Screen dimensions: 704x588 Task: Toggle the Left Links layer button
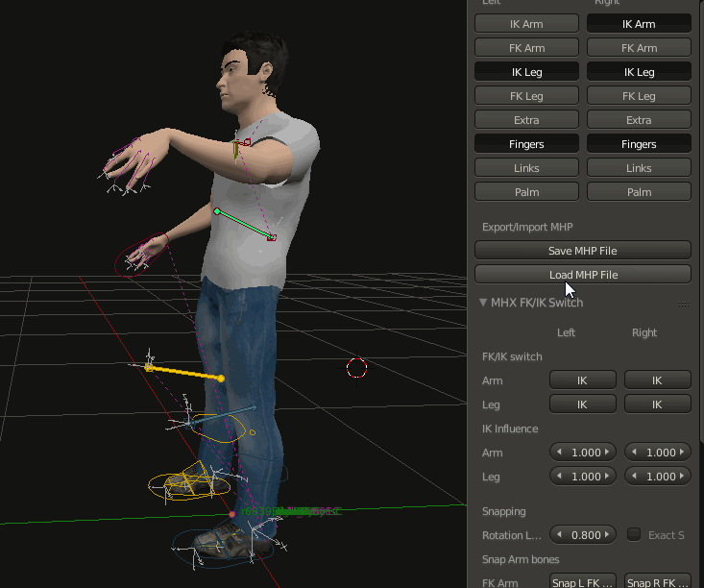coord(526,167)
